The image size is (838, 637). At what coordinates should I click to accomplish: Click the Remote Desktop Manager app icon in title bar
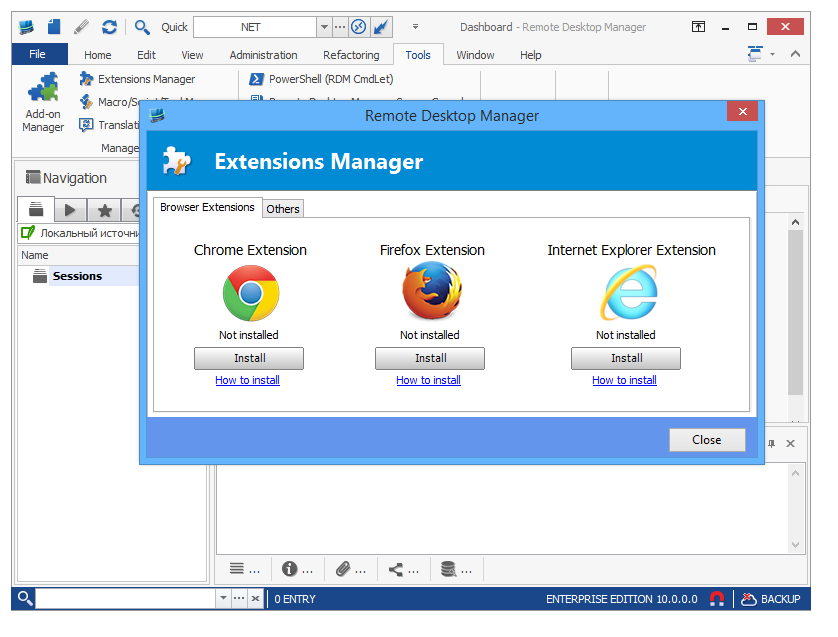pyautogui.click(x=25, y=27)
